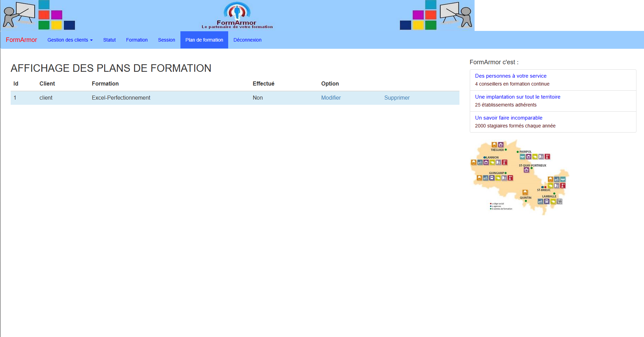Click the caret next to Gestion des clients
This screenshot has height=337, width=644.
pyautogui.click(x=91, y=40)
